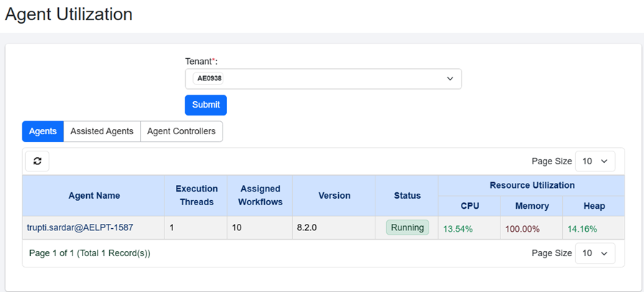Click the Version column header

(334, 195)
